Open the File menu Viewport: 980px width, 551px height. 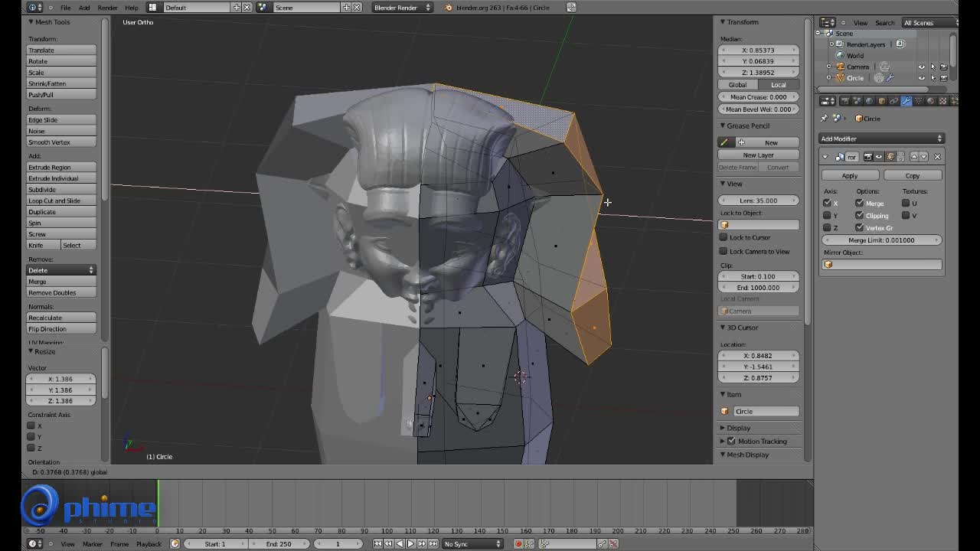[66, 8]
